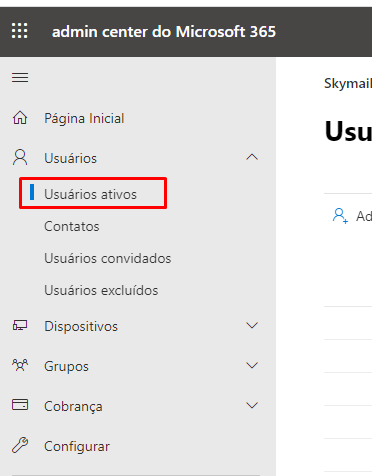Collapse navigation with the hamburger icon
The height and width of the screenshot is (476, 372).
[20, 78]
